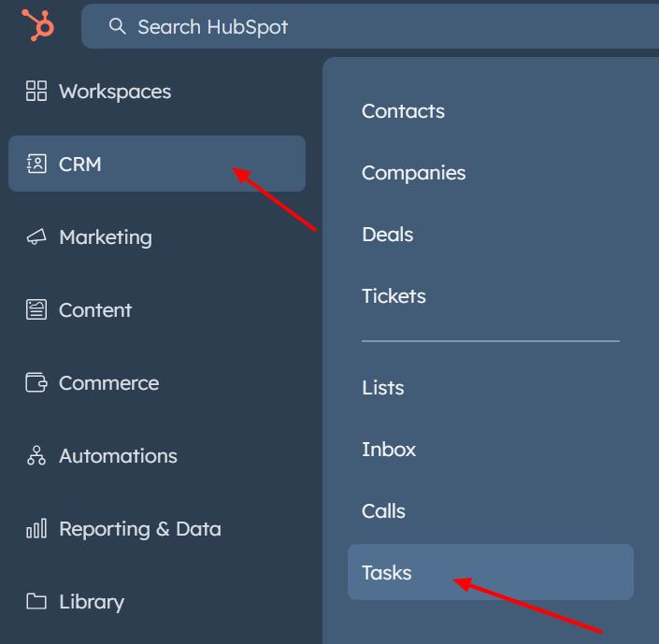The width and height of the screenshot is (659, 644).
Task: Click the Automations workflow icon
Action: click(36, 456)
